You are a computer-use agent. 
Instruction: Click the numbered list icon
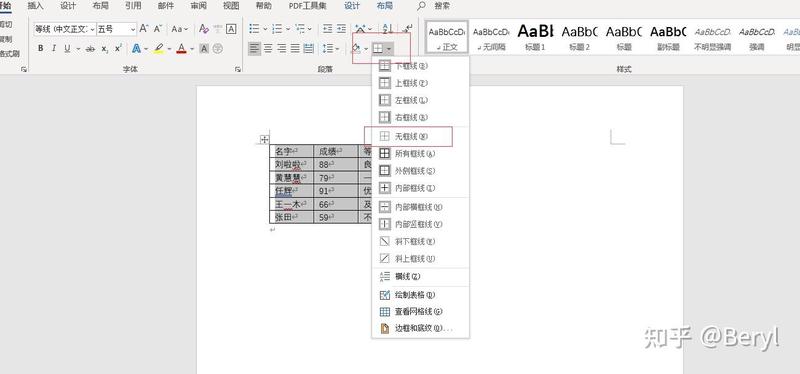click(277, 29)
